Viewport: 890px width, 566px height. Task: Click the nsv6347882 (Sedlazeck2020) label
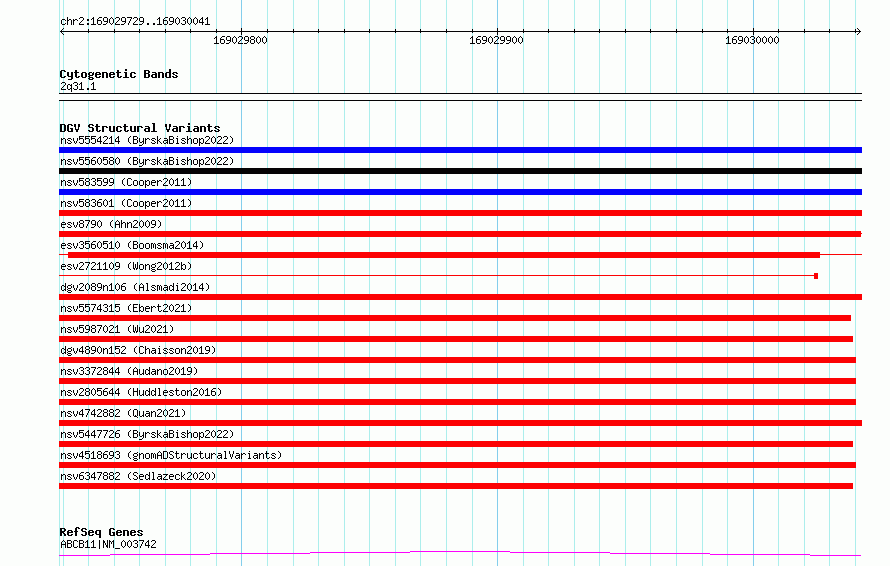[x=138, y=476]
